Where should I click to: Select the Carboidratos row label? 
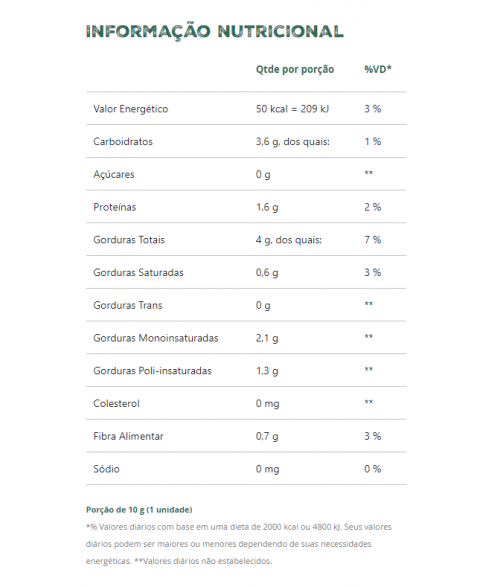point(123,142)
